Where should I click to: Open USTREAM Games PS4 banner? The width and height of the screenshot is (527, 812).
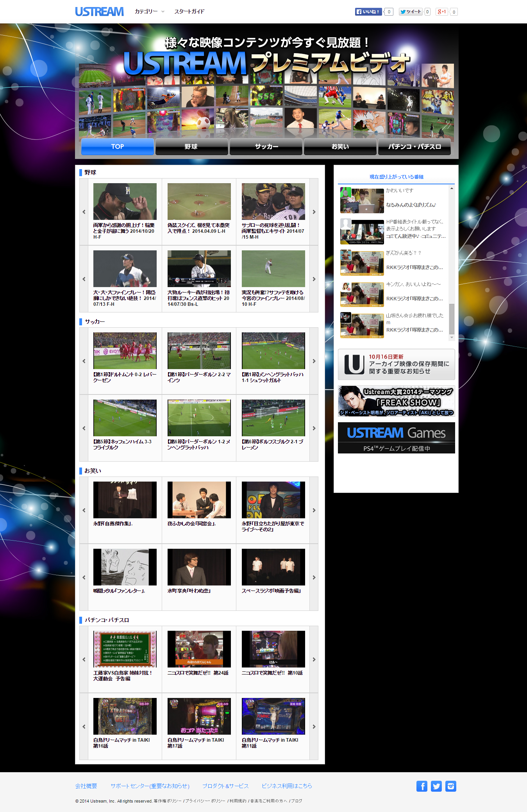point(397,438)
